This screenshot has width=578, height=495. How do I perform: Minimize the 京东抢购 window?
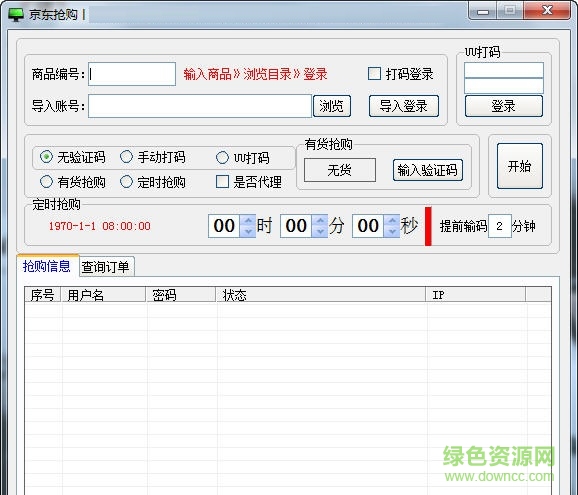[483, 11]
